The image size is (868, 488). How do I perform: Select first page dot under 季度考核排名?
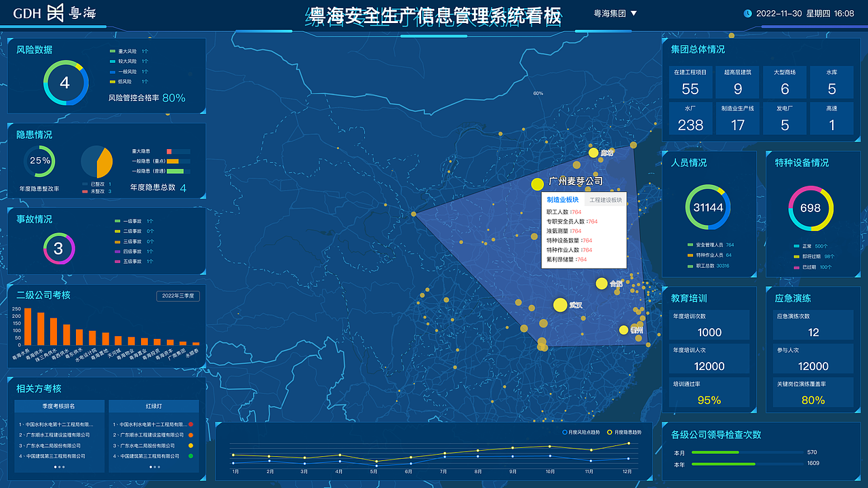[x=56, y=467]
